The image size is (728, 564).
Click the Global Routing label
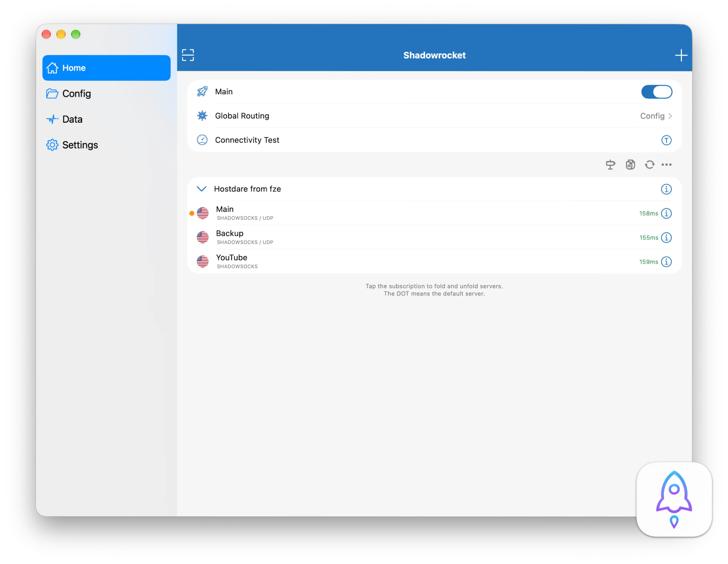click(x=242, y=116)
